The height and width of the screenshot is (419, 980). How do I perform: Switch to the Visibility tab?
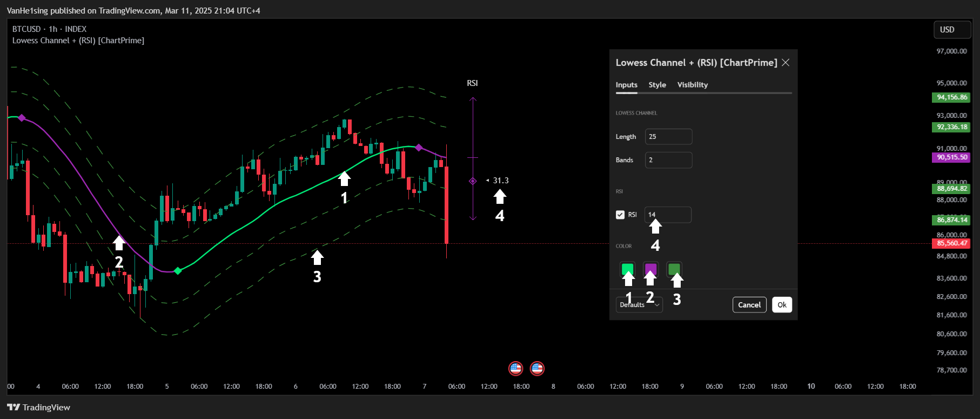[x=692, y=85]
